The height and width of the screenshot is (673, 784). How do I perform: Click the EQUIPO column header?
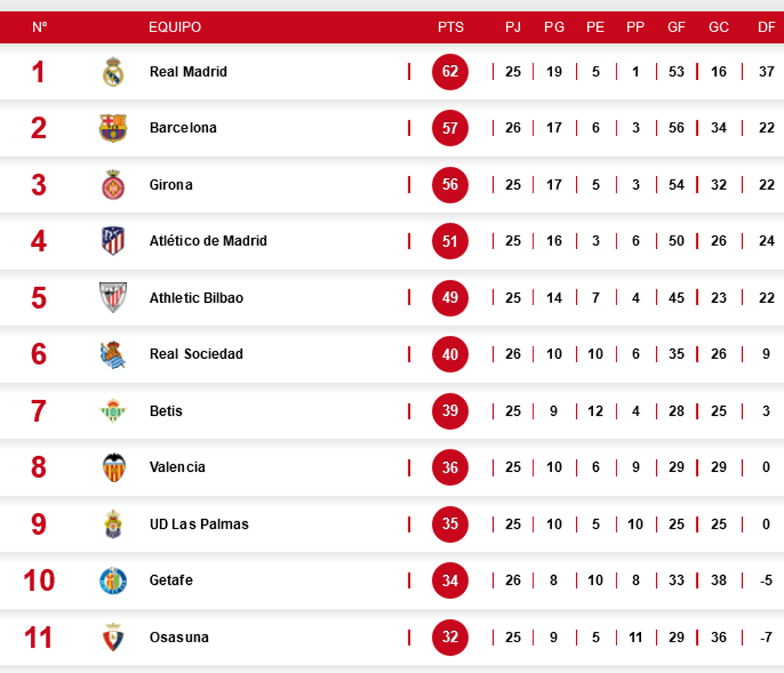pyautogui.click(x=174, y=27)
